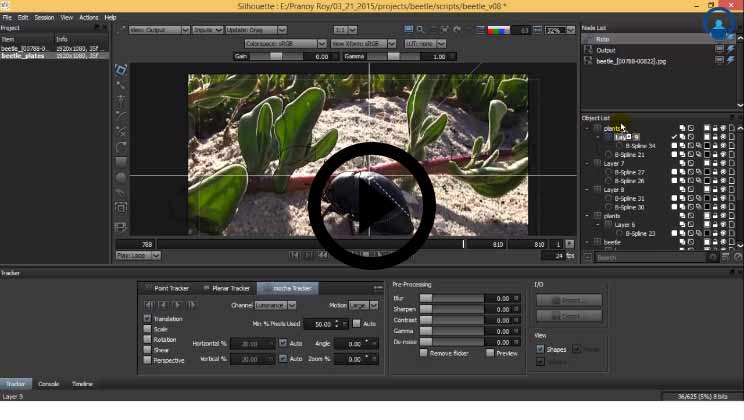Click the icon right of the Output node
This screenshot has width=744, height=420.
(720, 49)
